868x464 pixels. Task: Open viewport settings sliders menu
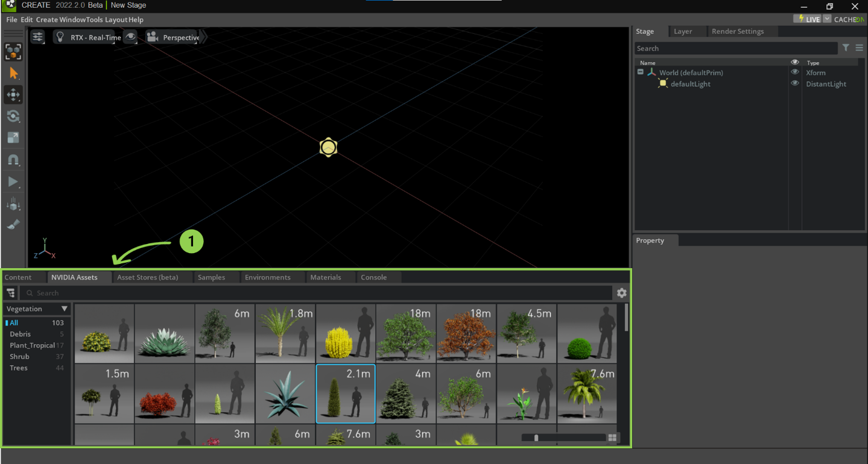point(38,37)
